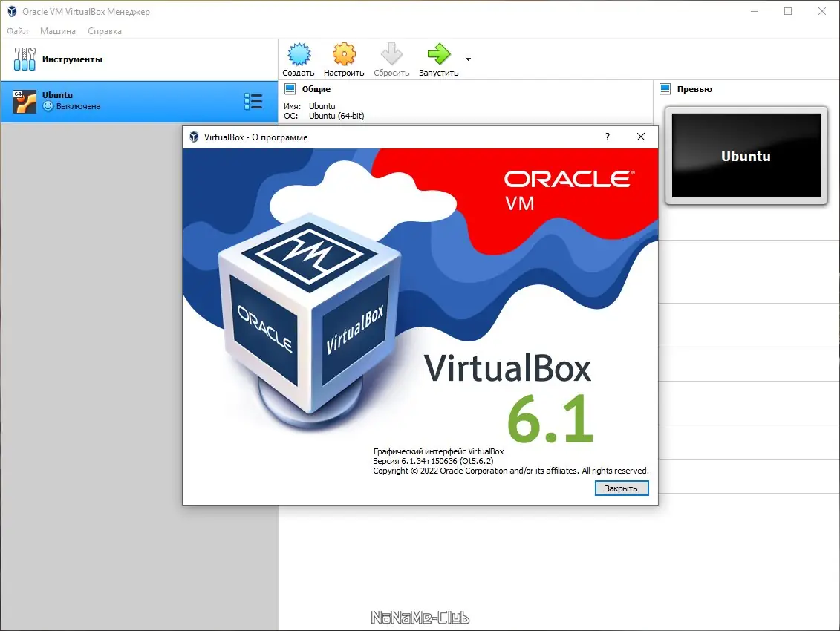
Task: Click the Превью section header
Action: pos(694,89)
